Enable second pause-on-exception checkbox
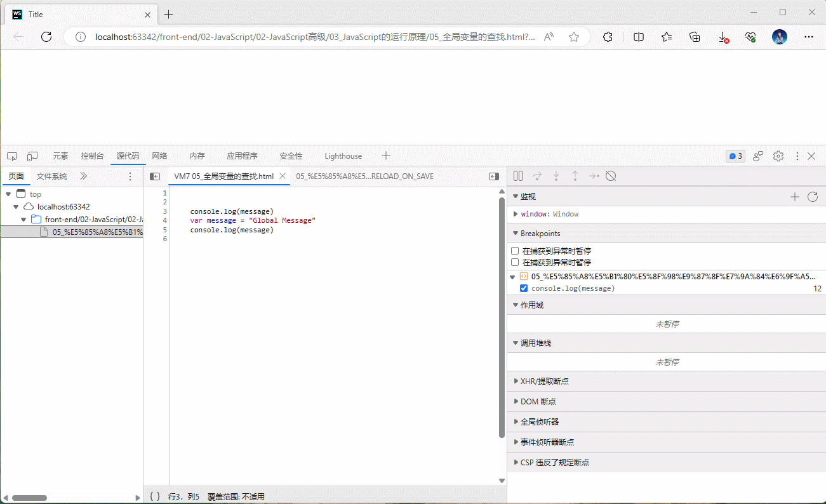 coord(516,263)
